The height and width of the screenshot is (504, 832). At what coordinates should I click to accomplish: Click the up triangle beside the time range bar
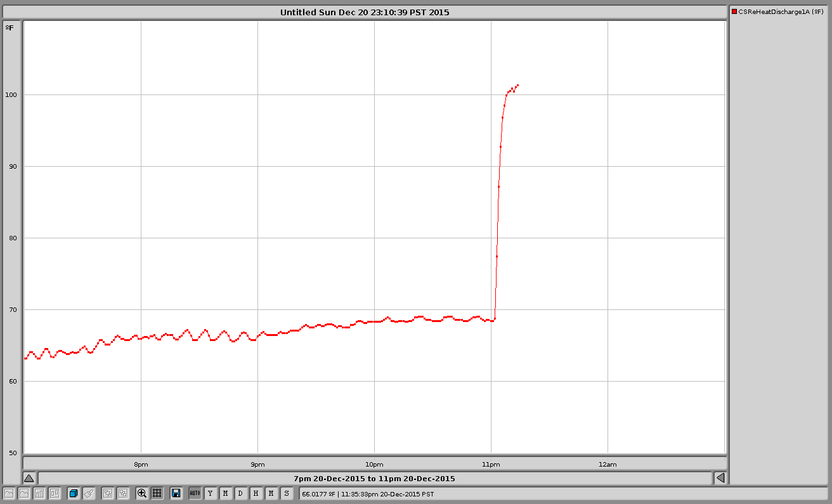[29, 478]
